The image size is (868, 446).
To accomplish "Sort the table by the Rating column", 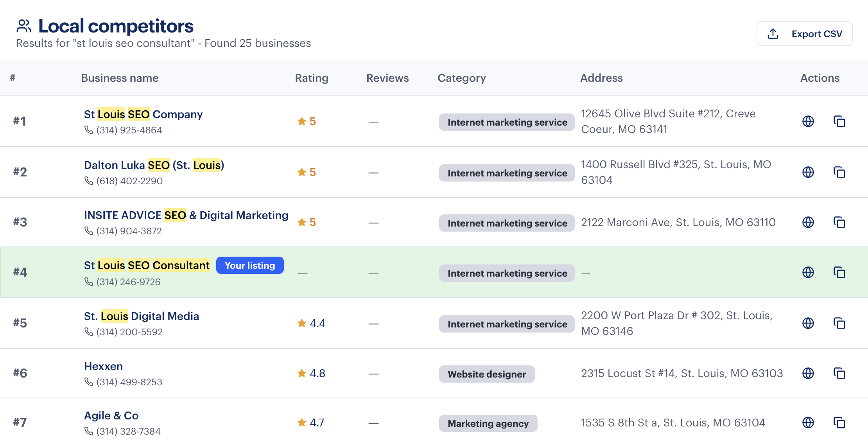I will coord(312,78).
